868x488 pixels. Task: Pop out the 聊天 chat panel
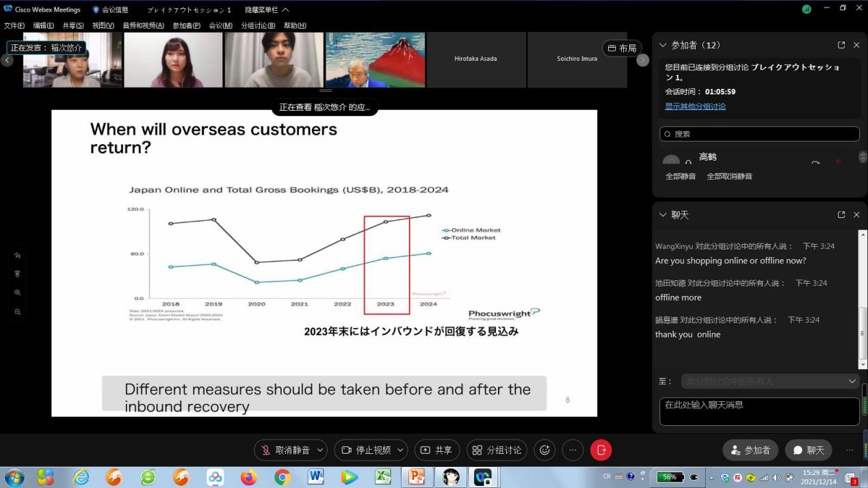(x=841, y=215)
